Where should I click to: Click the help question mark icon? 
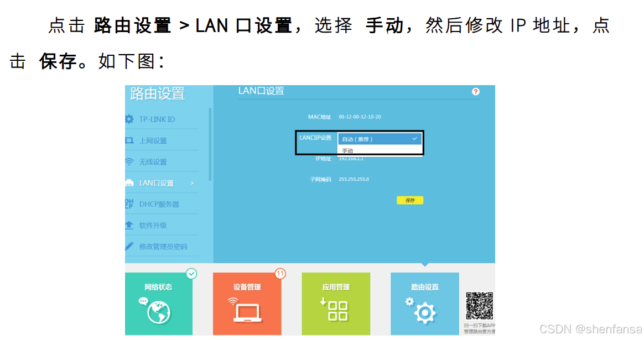[x=475, y=92]
